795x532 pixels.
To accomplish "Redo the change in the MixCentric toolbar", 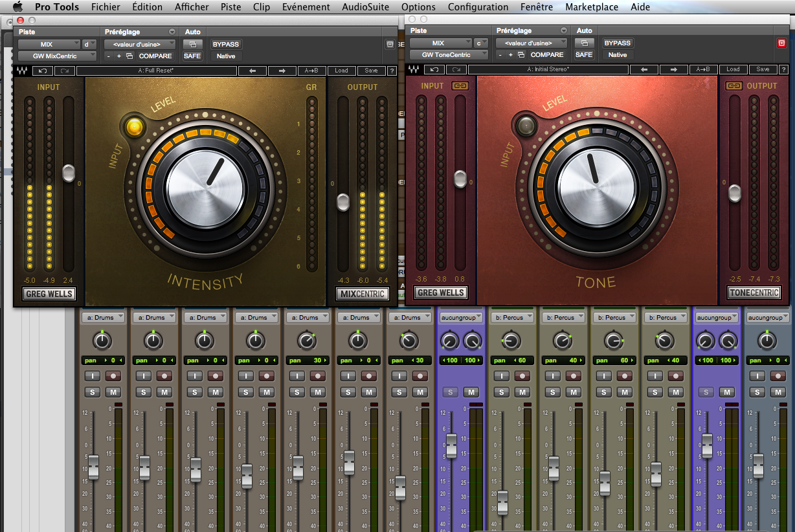I will click(64, 71).
